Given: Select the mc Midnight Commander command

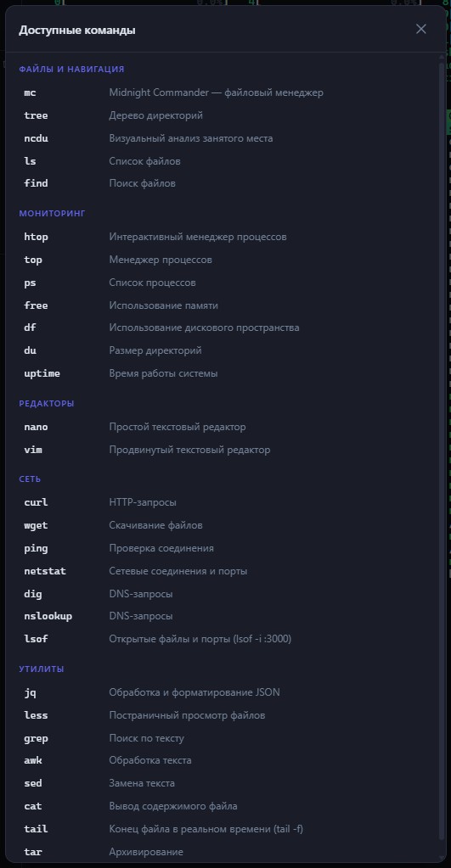Looking at the screenshot, I should (x=223, y=93).
